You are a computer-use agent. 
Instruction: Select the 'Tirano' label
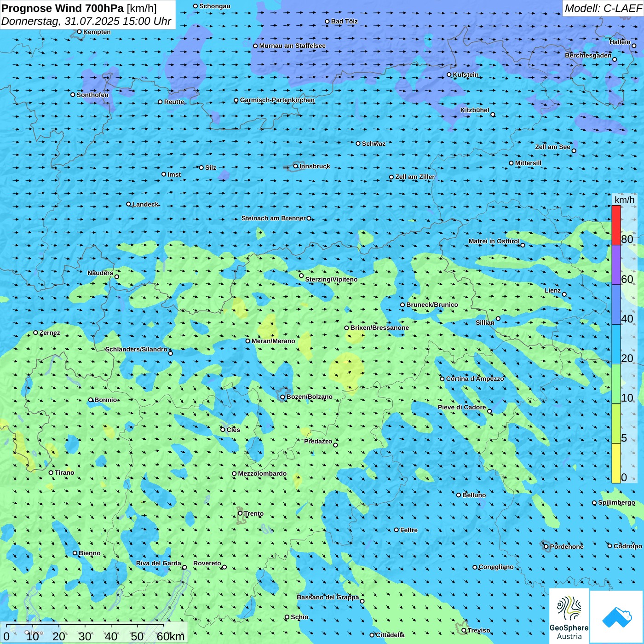64,472
